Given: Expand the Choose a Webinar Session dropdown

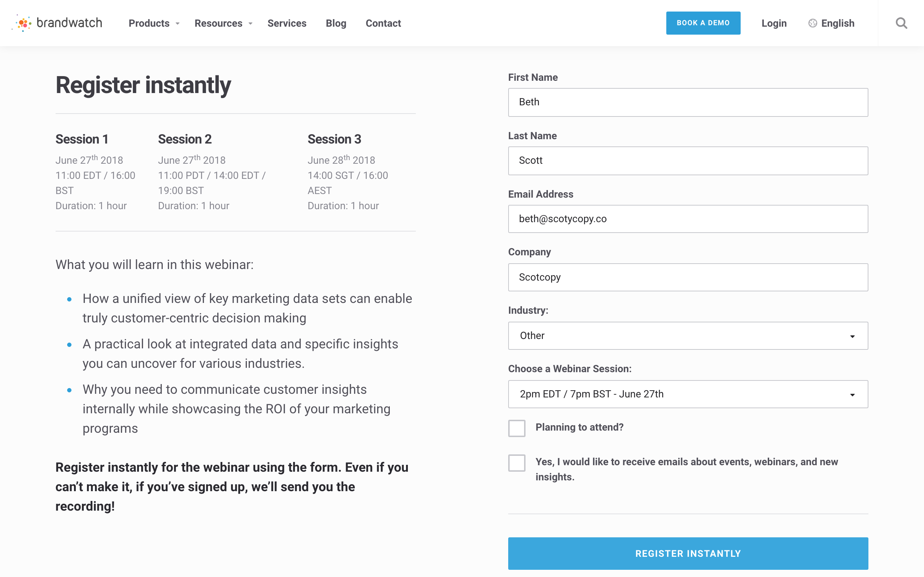Looking at the screenshot, I should pyautogui.click(x=688, y=394).
